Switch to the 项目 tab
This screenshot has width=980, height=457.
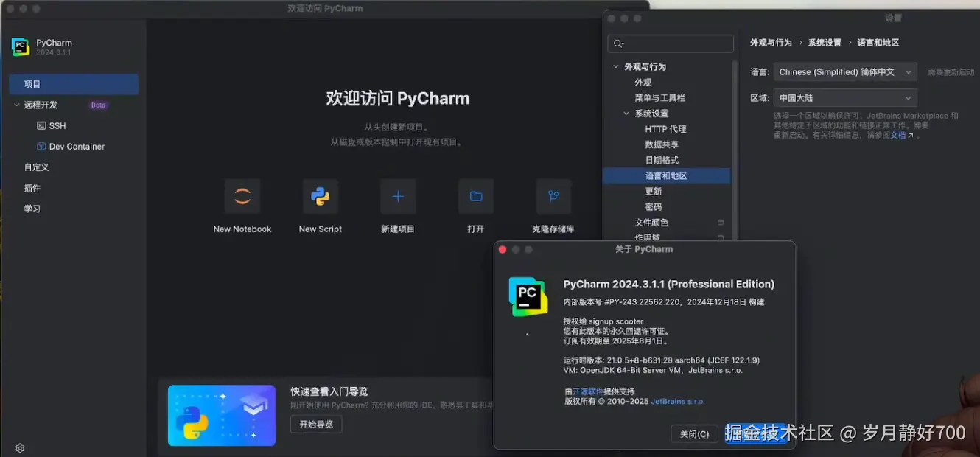click(x=32, y=84)
